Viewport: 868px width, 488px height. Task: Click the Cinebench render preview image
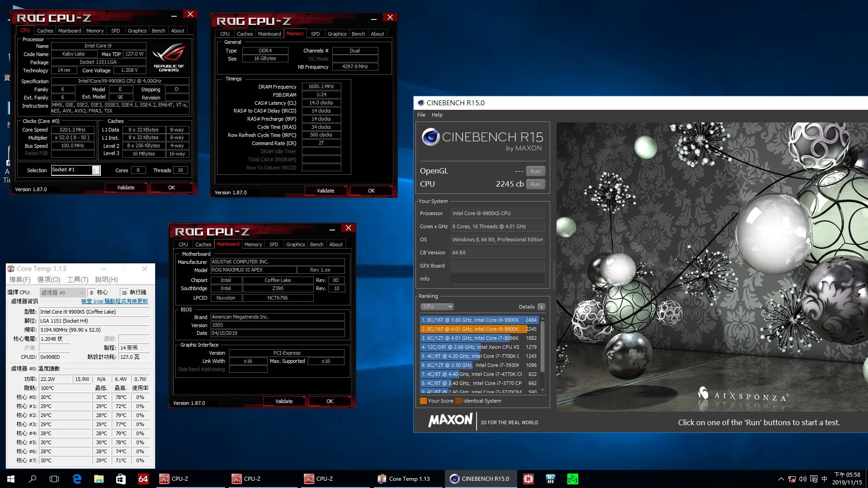712,267
